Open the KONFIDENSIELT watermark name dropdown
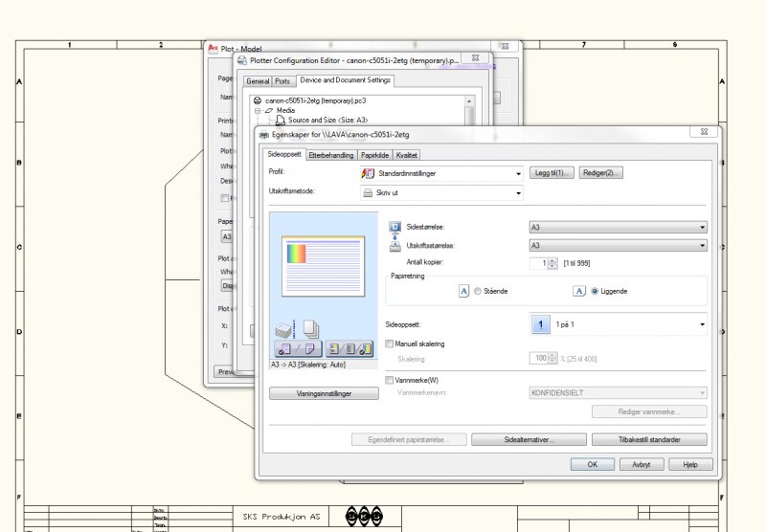 point(618,393)
